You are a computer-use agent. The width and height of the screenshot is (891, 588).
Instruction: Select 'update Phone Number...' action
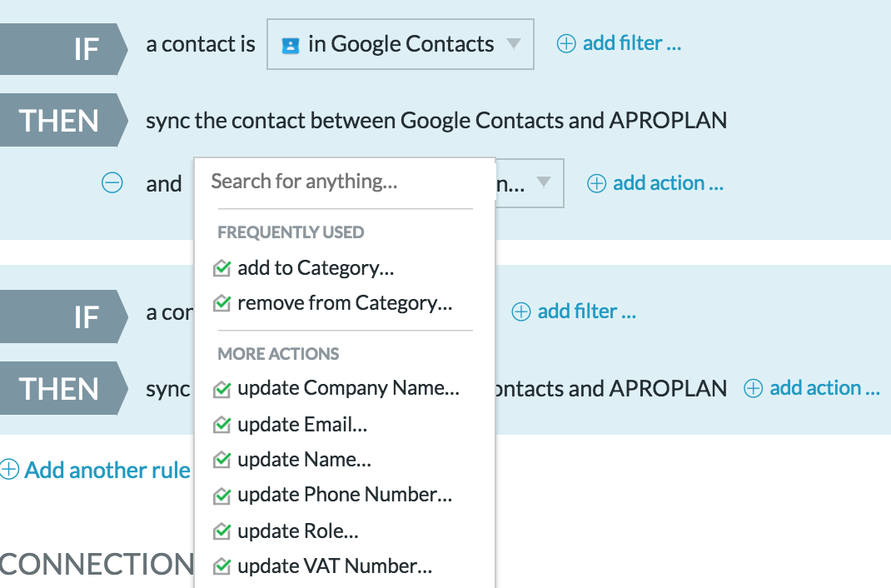(345, 495)
